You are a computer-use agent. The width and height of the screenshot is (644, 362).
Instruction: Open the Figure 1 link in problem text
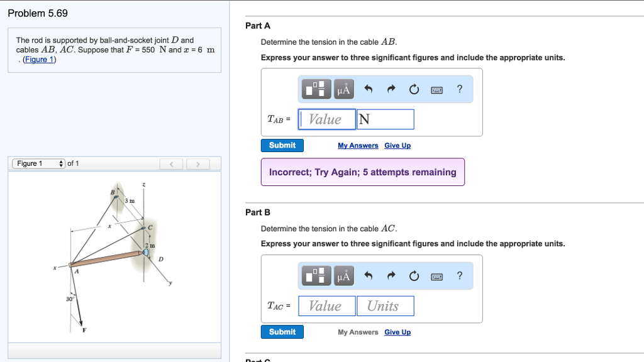pyautogui.click(x=40, y=60)
